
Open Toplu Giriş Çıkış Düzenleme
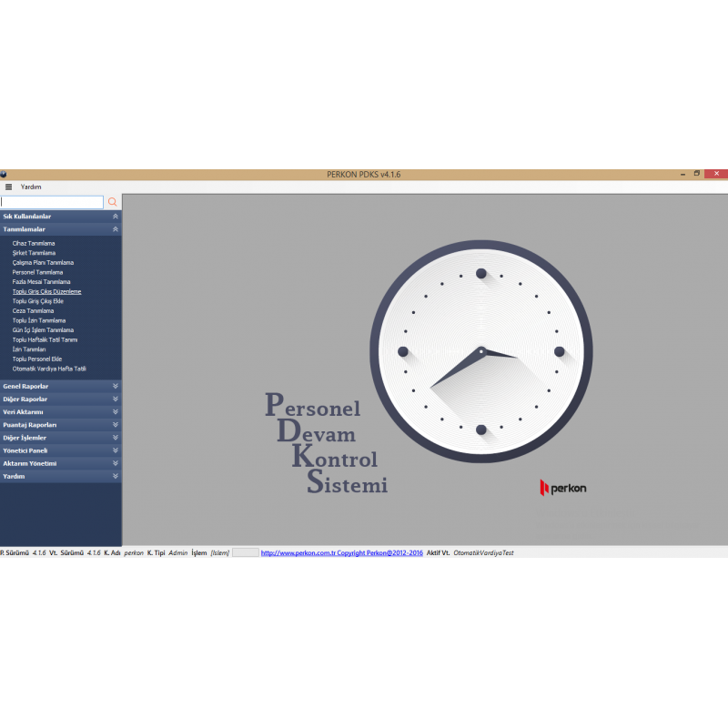tap(46, 291)
